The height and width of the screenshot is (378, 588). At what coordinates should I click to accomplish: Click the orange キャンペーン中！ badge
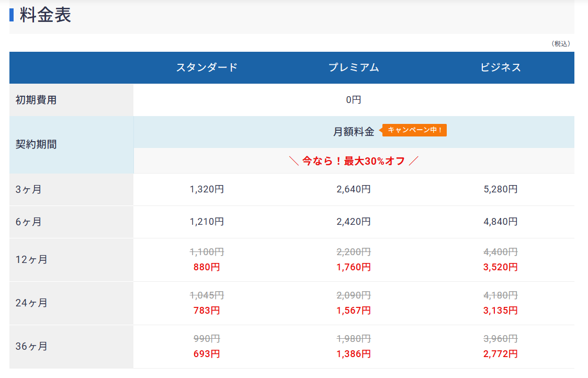[415, 130]
